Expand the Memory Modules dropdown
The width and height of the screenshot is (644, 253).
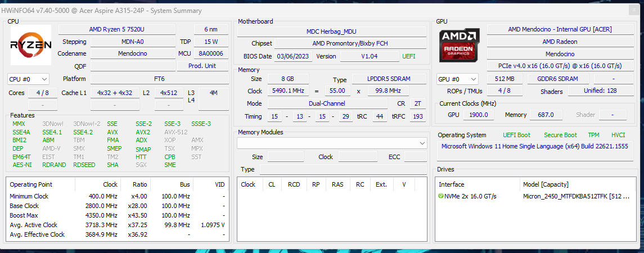[332, 143]
